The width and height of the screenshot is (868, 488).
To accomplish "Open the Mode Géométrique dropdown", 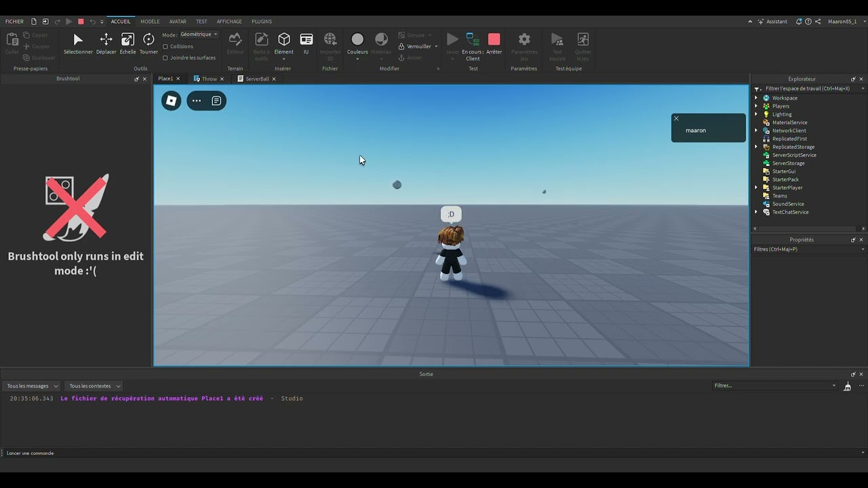I will click(199, 35).
